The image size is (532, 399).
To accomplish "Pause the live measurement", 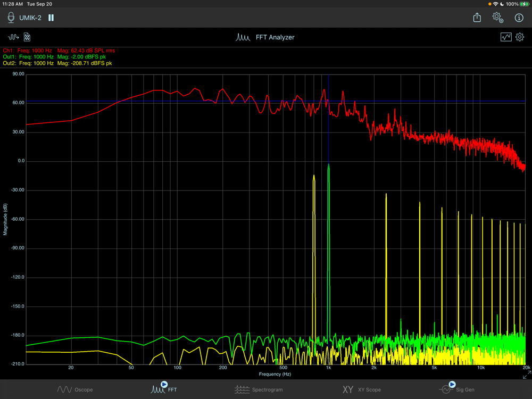I will pos(51,18).
